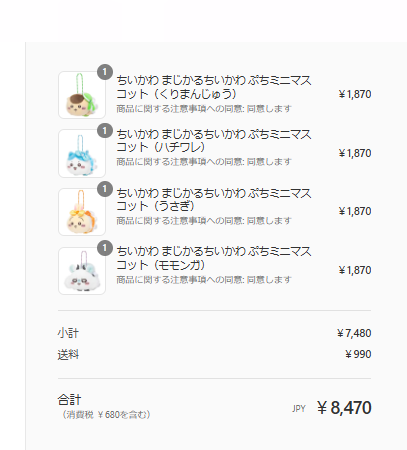Click the ¥8,470 total amount
407x450 pixels.
point(344,408)
